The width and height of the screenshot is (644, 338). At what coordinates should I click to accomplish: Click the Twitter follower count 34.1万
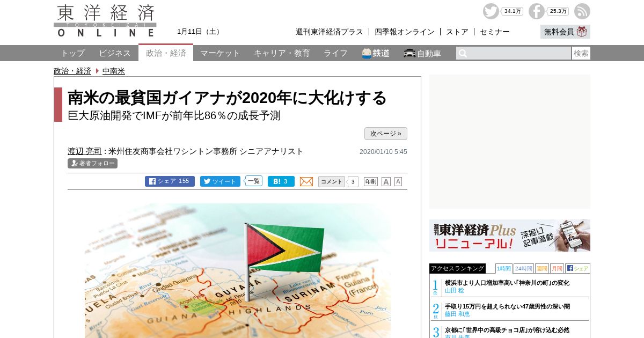tap(513, 11)
